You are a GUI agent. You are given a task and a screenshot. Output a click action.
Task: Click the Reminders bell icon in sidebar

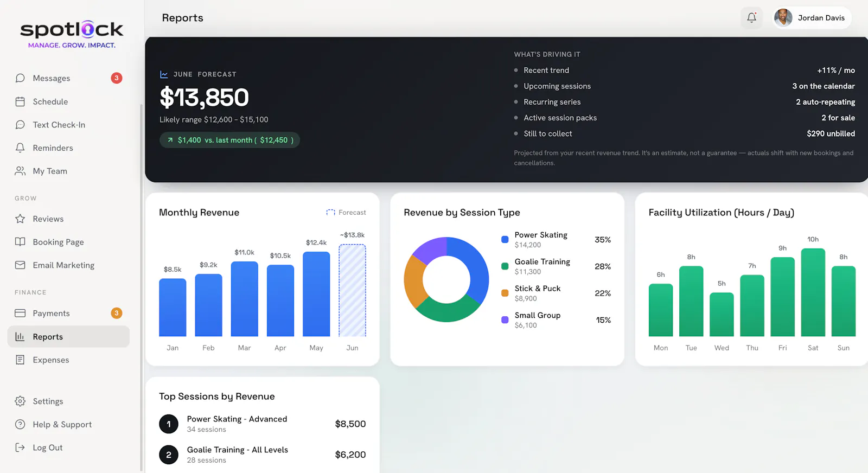[x=20, y=148]
